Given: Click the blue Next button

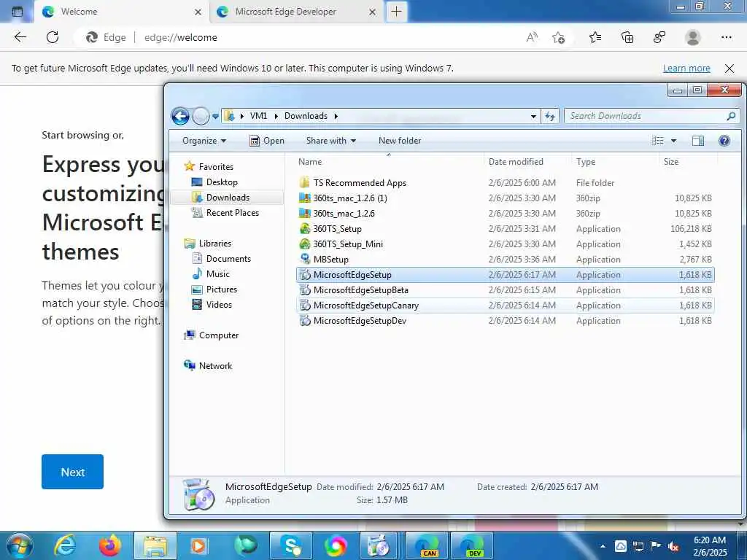Looking at the screenshot, I should 72,472.
